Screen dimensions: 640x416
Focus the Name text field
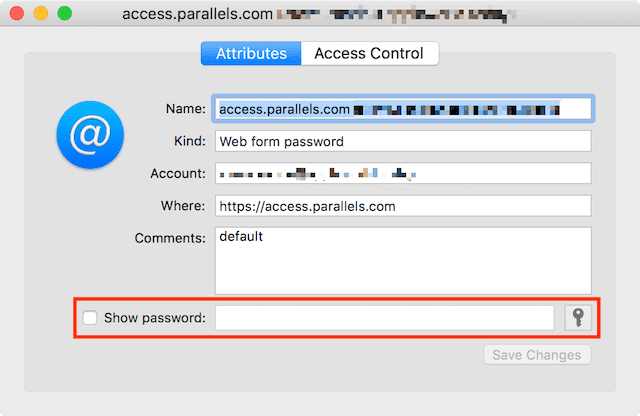point(402,108)
